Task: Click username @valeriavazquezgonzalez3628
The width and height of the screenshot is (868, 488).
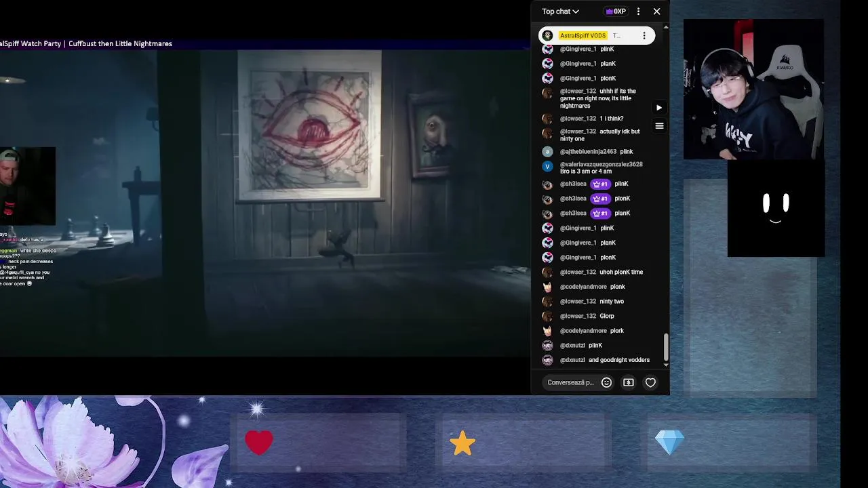Action: pos(601,164)
